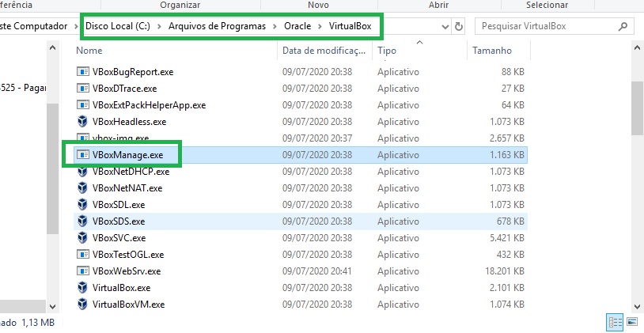
Task: Click the VirtualBox breadcrumb segment
Action: 350,26
